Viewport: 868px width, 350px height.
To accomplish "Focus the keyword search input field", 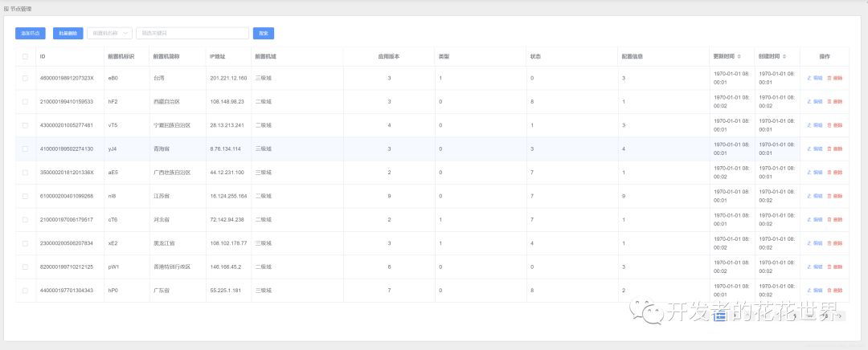I will tap(193, 33).
